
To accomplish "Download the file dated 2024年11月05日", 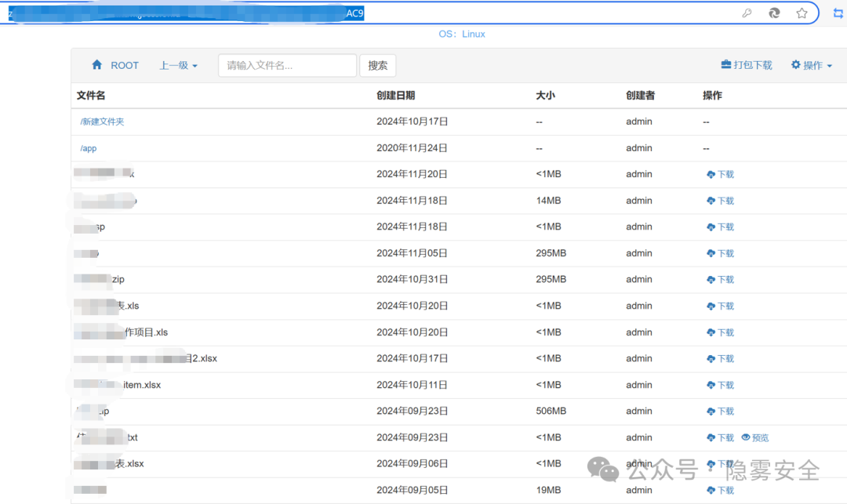I will click(x=720, y=254).
